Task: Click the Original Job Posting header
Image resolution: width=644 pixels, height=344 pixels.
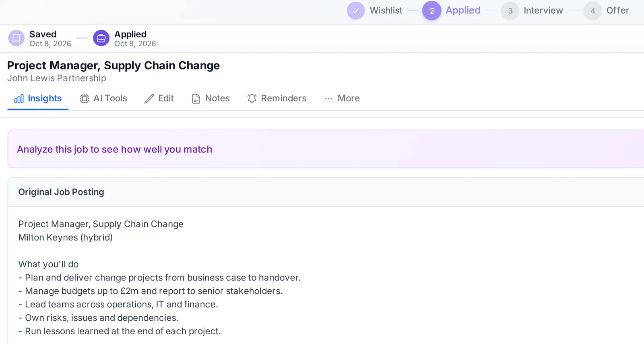Action: pos(61,192)
